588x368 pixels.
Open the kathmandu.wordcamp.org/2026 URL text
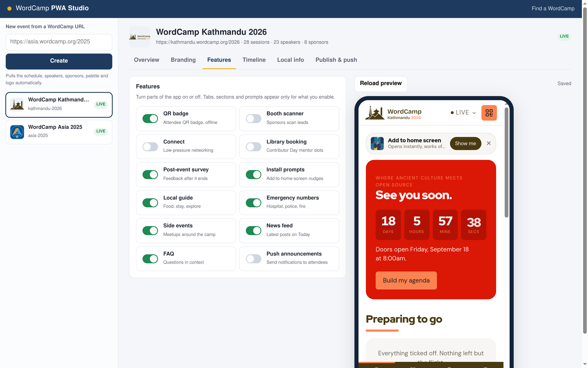point(198,42)
